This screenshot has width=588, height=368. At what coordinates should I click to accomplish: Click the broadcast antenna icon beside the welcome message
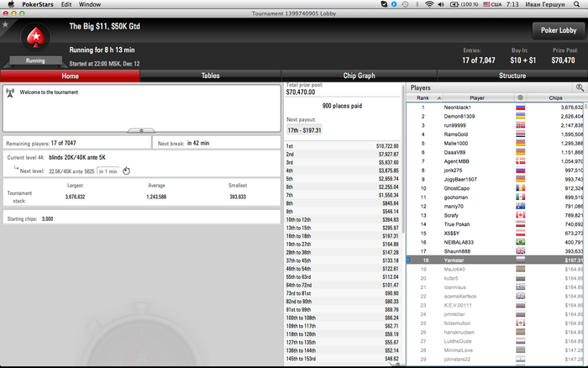click(x=10, y=92)
